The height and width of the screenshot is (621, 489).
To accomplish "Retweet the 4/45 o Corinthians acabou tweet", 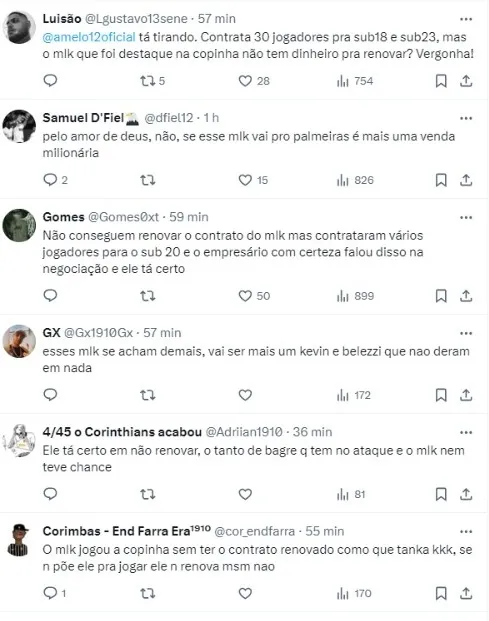I will tap(148, 494).
